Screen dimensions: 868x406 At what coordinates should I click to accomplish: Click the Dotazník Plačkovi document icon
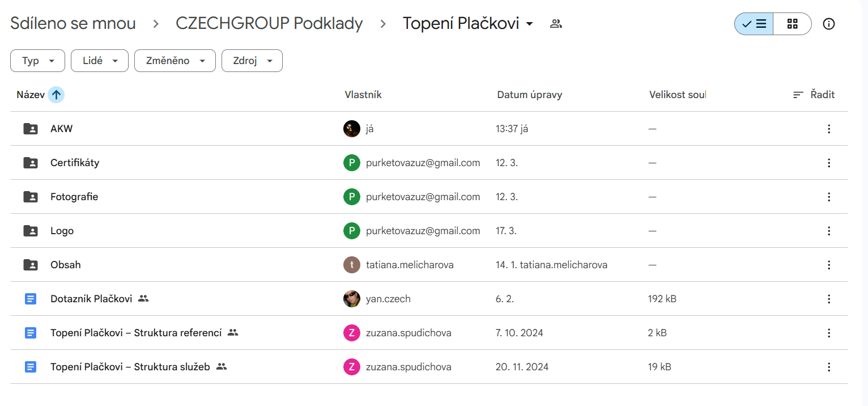point(31,299)
